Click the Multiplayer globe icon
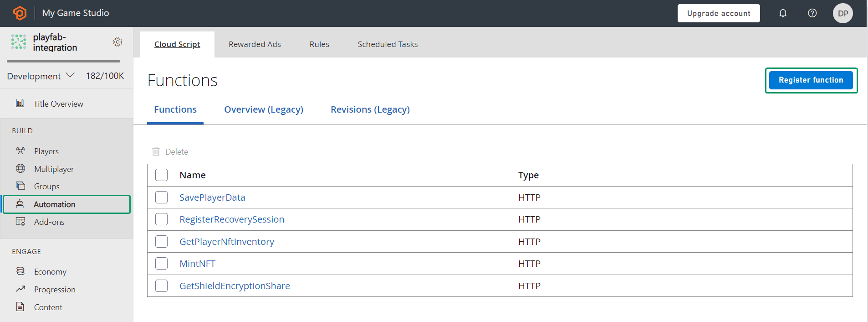Image resolution: width=868 pixels, height=322 pixels. click(x=20, y=168)
